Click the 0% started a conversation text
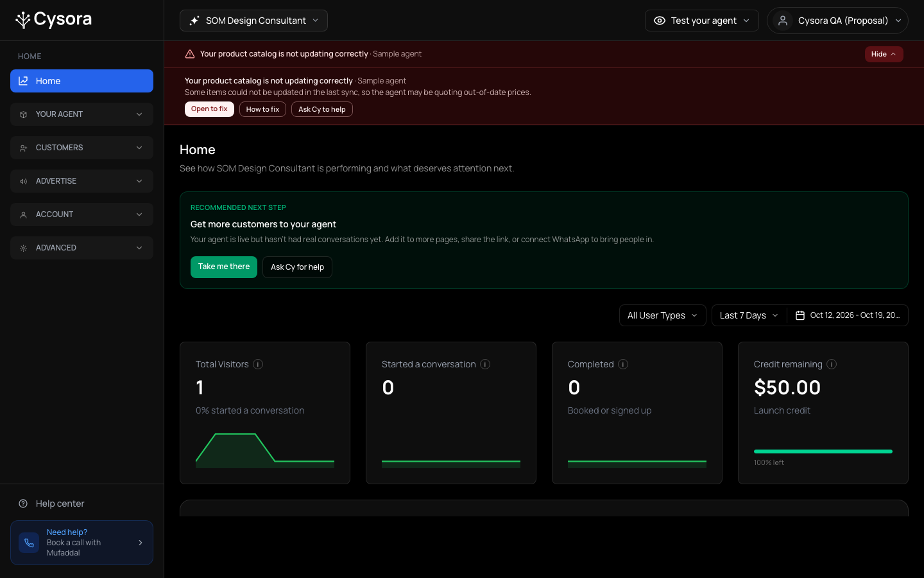The width and height of the screenshot is (924, 578). [250, 410]
